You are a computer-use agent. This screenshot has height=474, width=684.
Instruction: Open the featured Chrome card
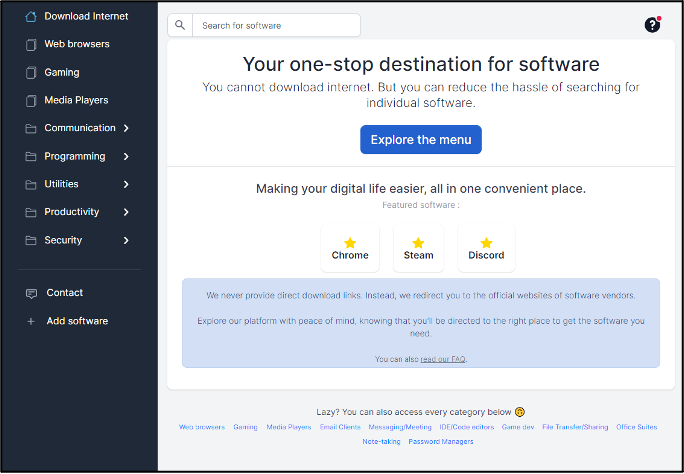(x=350, y=249)
